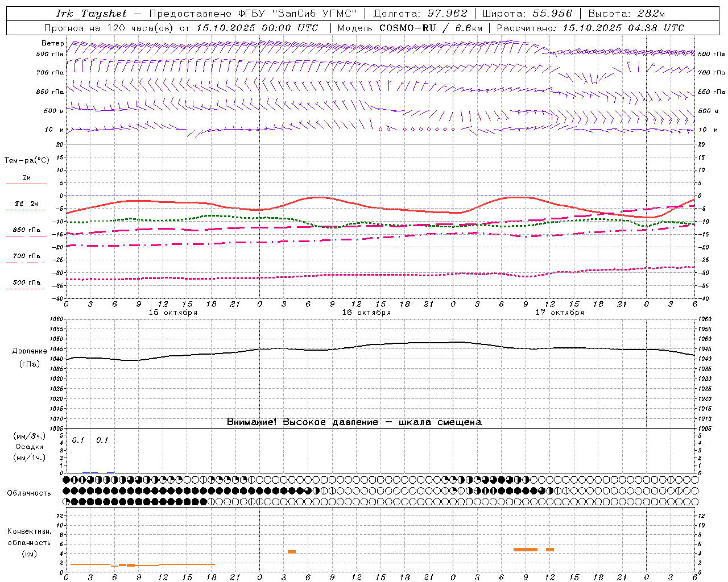
Task: Click the orange convective bar on 16 October
Action: tap(292, 552)
